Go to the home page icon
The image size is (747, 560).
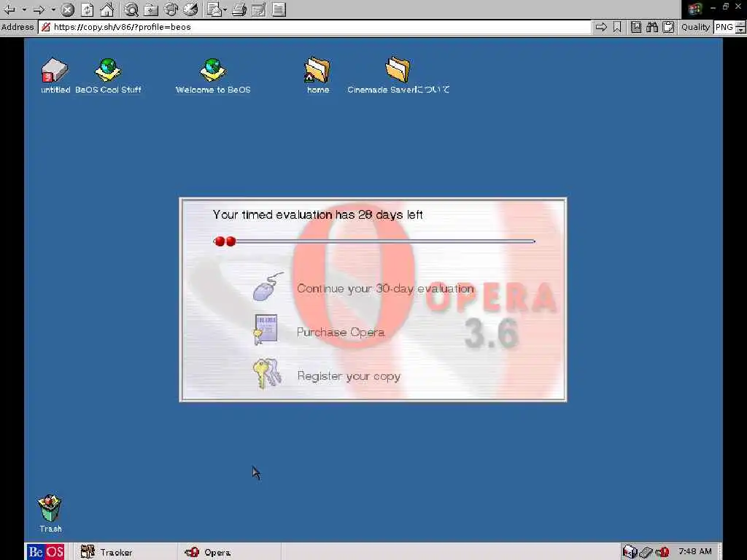point(107,9)
